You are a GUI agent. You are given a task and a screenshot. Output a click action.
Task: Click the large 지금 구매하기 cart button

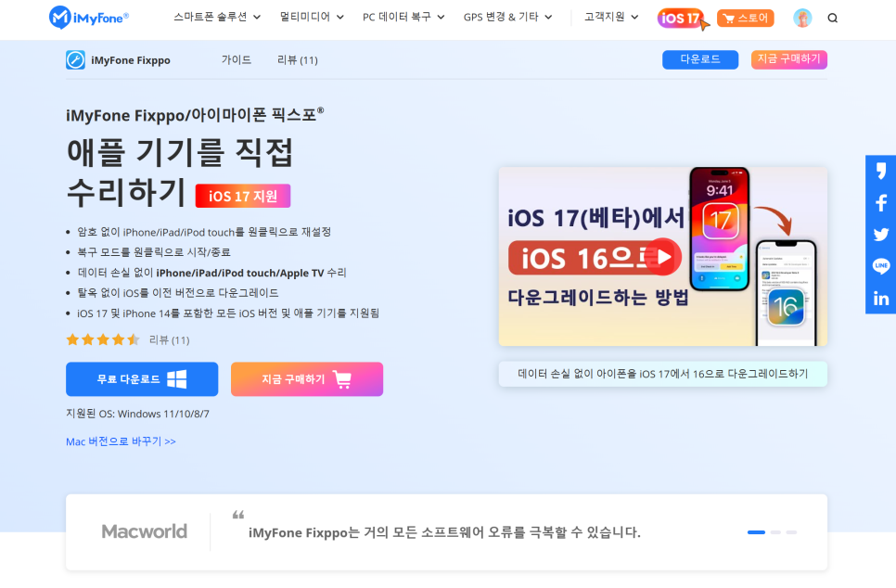coord(307,378)
